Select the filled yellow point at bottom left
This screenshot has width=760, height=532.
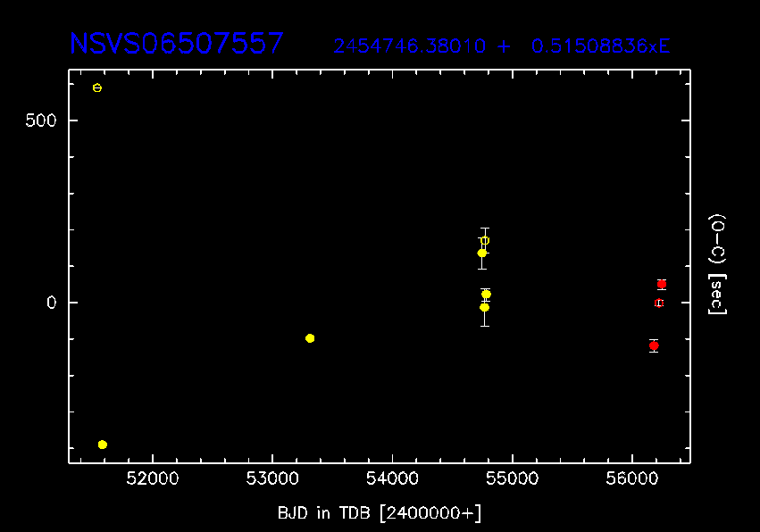[x=103, y=445]
